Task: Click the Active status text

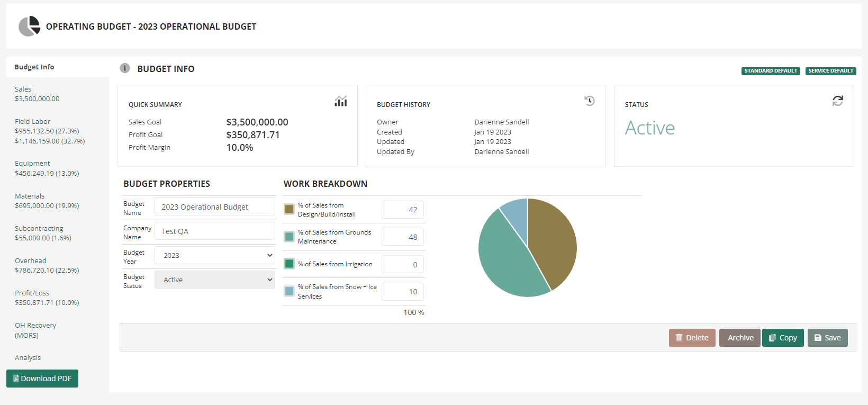Action: pyautogui.click(x=650, y=128)
